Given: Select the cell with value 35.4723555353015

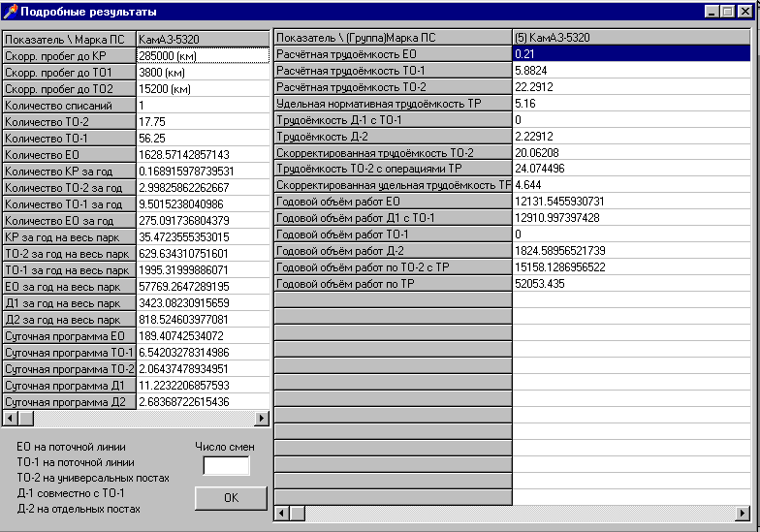Looking at the screenshot, I should (204, 236).
